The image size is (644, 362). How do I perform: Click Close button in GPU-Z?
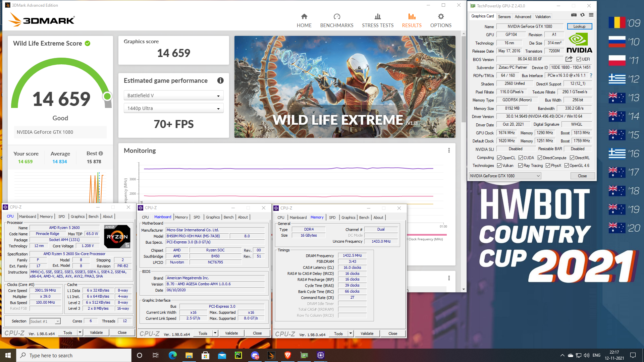click(582, 176)
